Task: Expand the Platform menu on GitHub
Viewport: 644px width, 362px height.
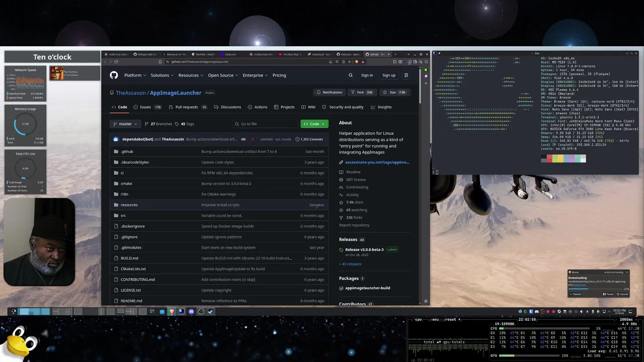Action: (135, 75)
